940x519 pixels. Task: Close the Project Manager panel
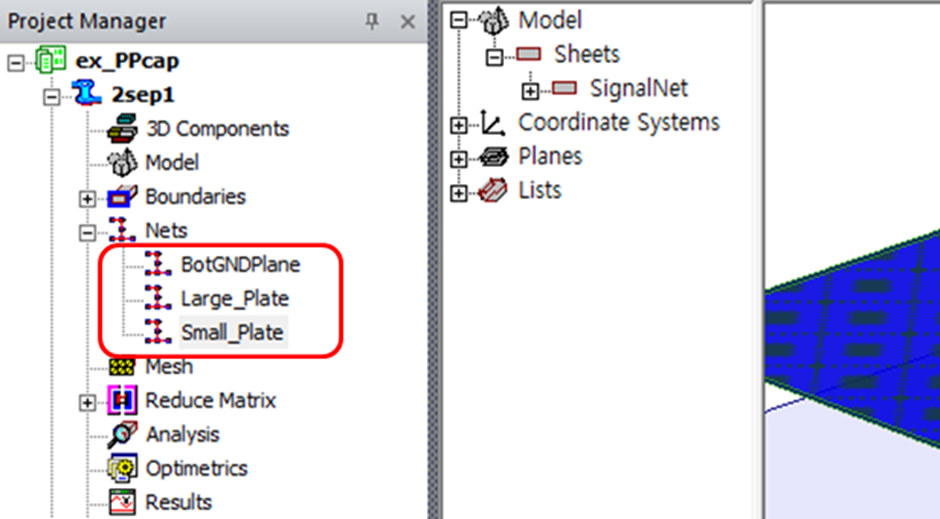[407, 21]
